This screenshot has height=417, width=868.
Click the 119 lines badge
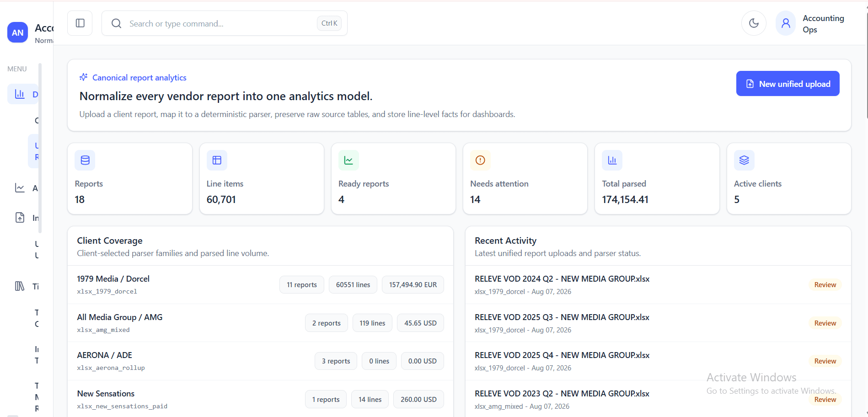[372, 323]
